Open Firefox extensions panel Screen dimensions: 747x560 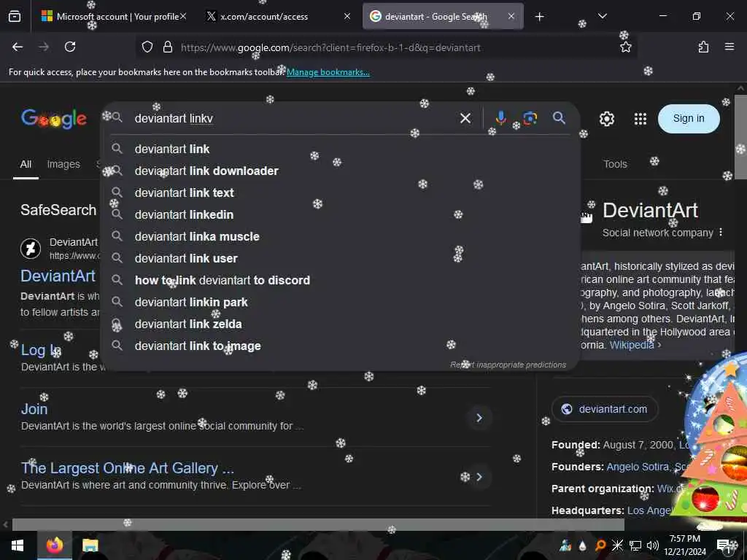pyautogui.click(x=703, y=47)
